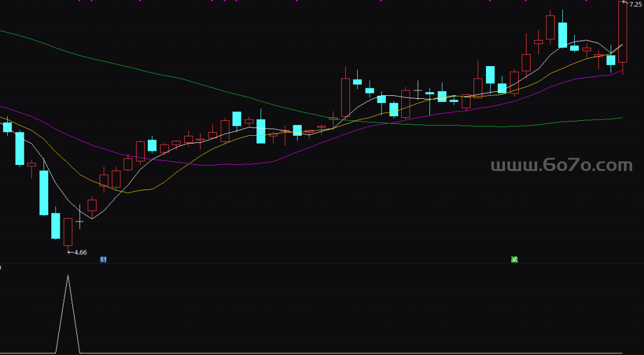Select the red candle at the price peak before 7.25
Image resolution: width=644 pixels, height=355 pixels.
point(550,28)
